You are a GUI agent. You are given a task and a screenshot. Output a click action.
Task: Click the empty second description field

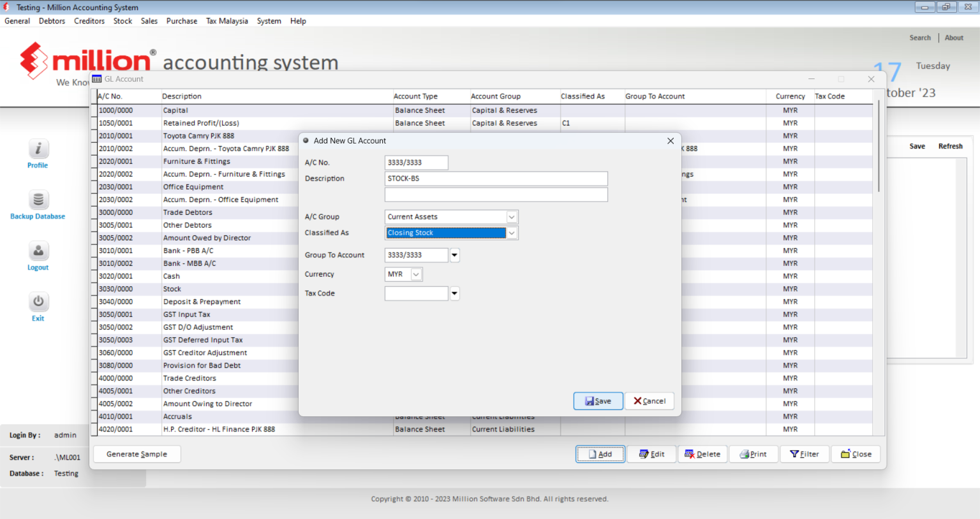point(496,194)
